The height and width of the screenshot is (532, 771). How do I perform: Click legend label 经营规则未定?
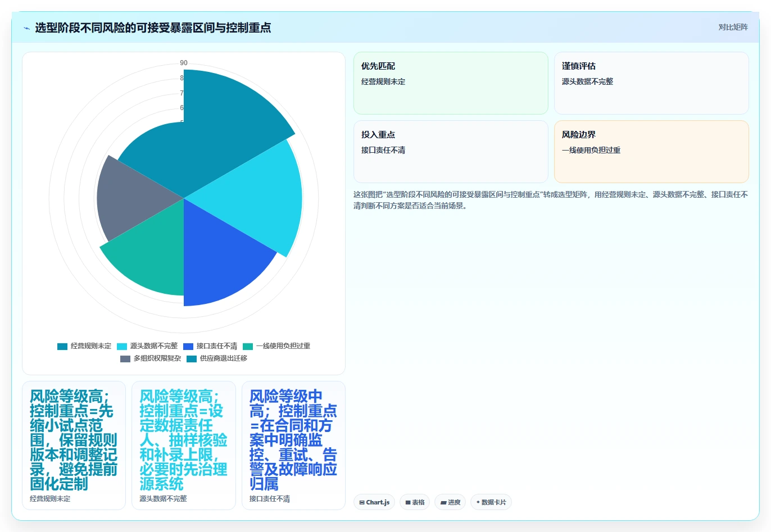(91, 346)
